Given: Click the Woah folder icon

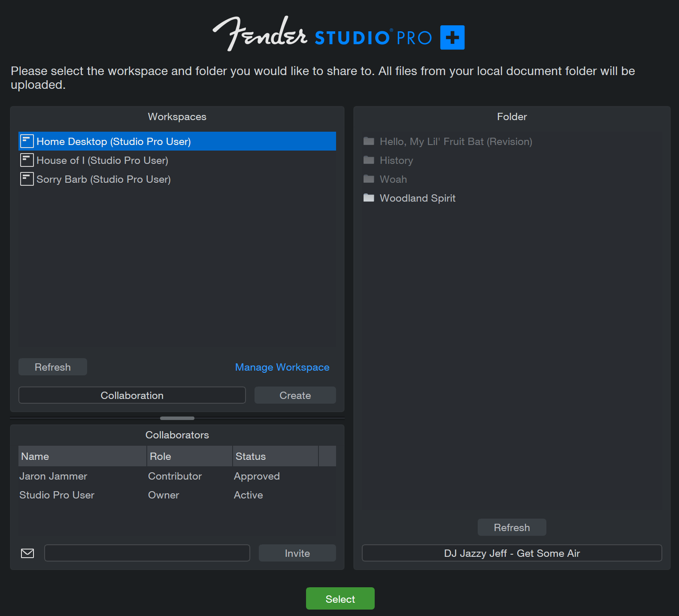Looking at the screenshot, I should click(x=369, y=179).
